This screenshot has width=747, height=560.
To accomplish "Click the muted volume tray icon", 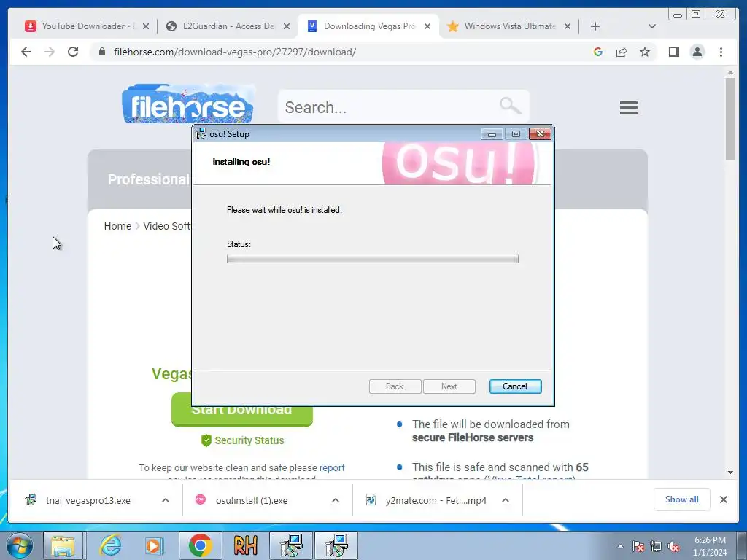I will click(673, 546).
